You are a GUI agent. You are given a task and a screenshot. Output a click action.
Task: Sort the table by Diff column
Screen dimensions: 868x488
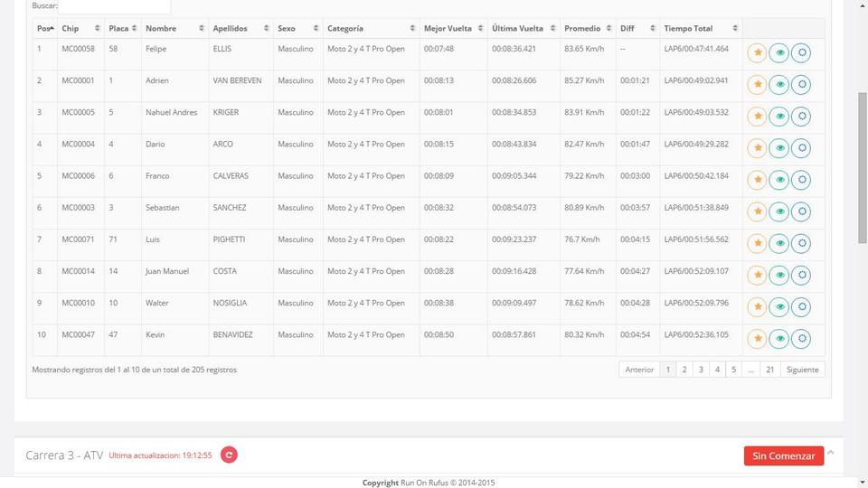(x=637, y=28)
